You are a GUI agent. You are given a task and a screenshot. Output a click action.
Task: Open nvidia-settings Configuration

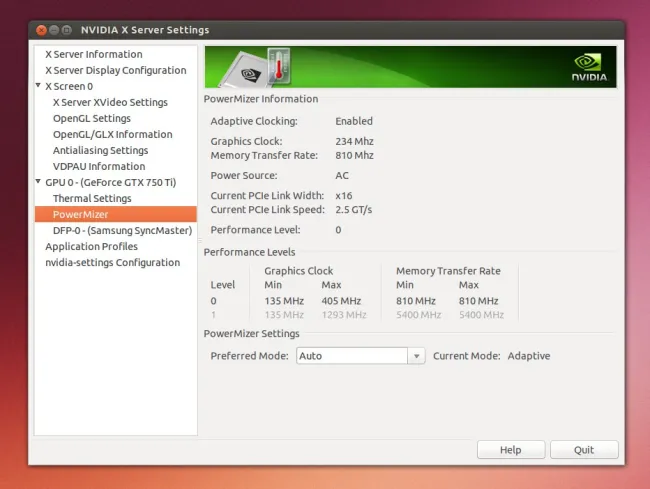[112, 263]
